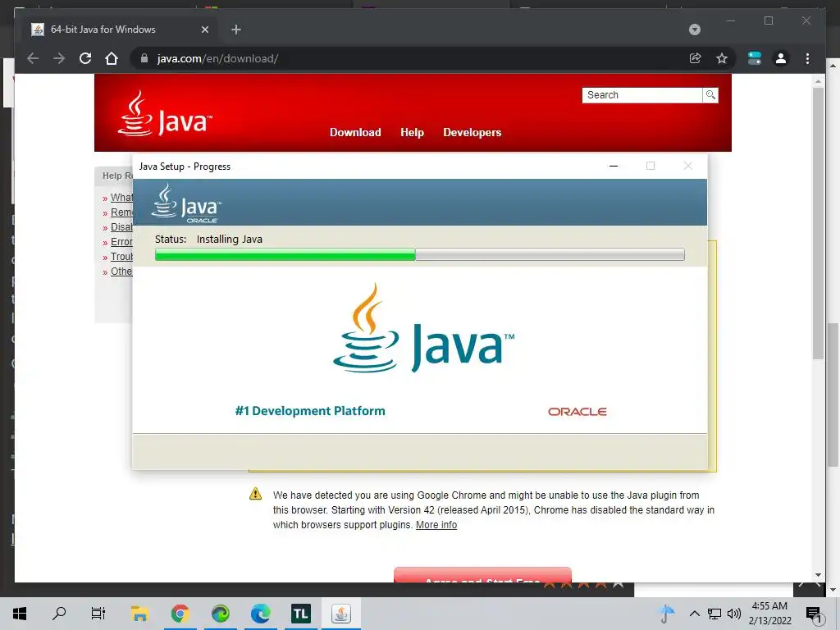
Task: Close the 64-bit Java for Windows tab
Action: [204, 30]
